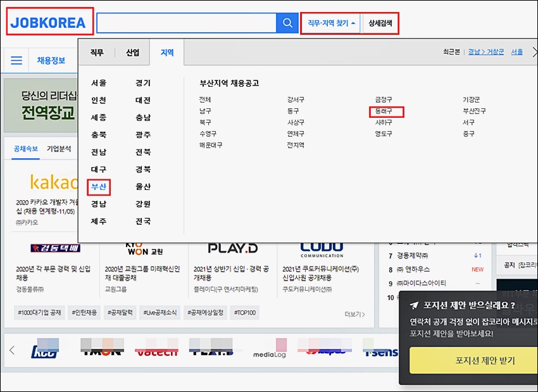The height and width of the screenshot is (392, 538).
Task: Choose 전국 in the region list
Action: coord(143,222)
